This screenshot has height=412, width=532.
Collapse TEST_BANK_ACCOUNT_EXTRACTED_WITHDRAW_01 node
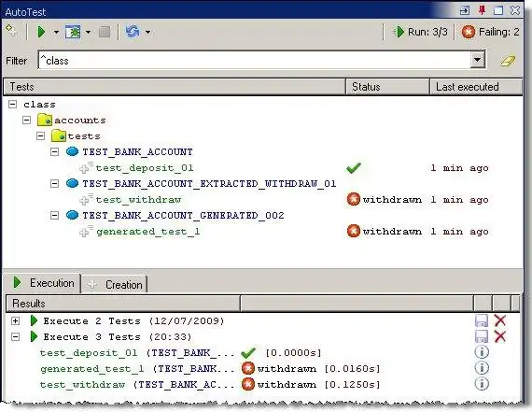tap(54, 184)
